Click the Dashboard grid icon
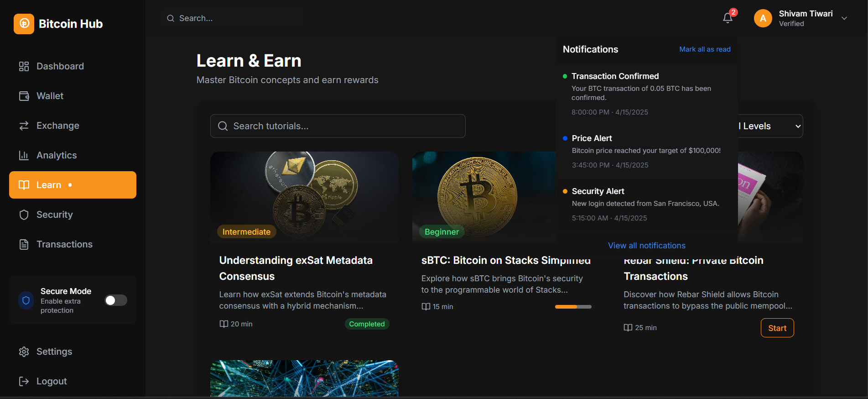 (24, 67)
